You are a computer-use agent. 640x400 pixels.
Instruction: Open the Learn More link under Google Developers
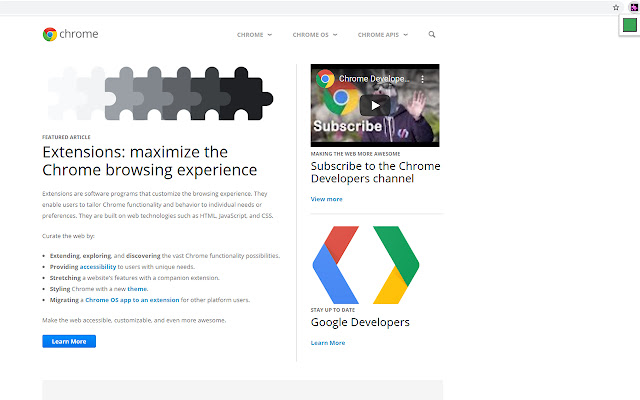click(x=328, y=343)
